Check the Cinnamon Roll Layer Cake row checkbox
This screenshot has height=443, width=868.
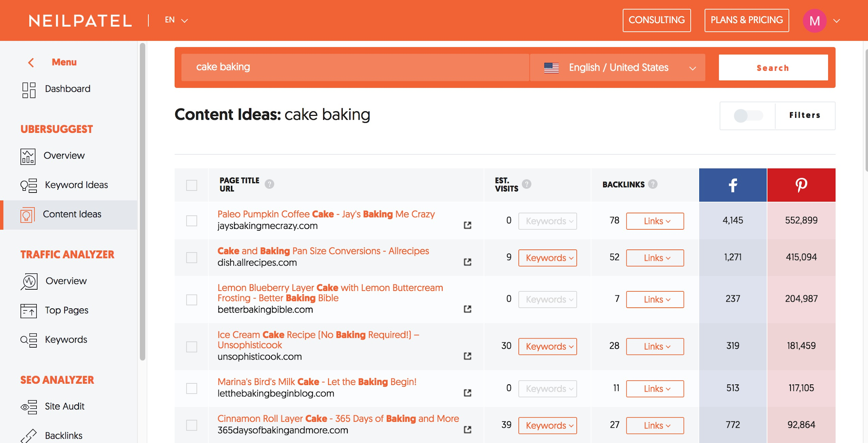point(192,425)
